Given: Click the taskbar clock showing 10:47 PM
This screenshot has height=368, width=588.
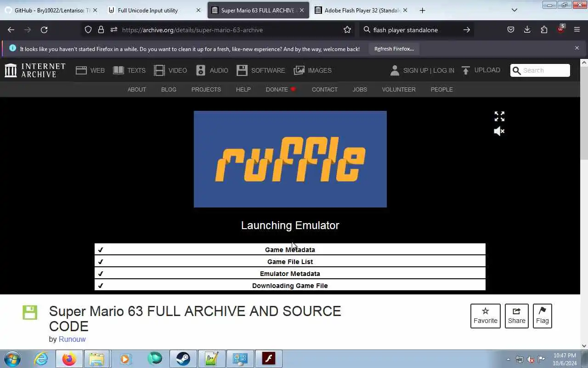Looking at the screenshot, I should pos(565,359).
